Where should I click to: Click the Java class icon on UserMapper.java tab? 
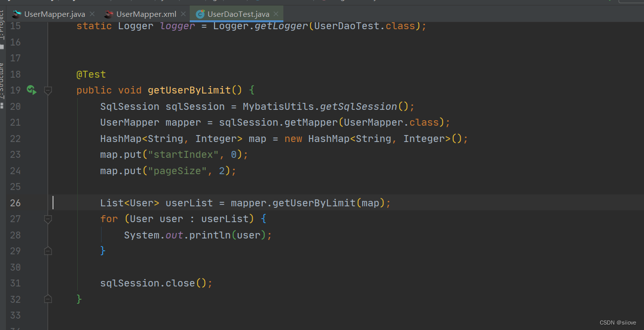16,14
